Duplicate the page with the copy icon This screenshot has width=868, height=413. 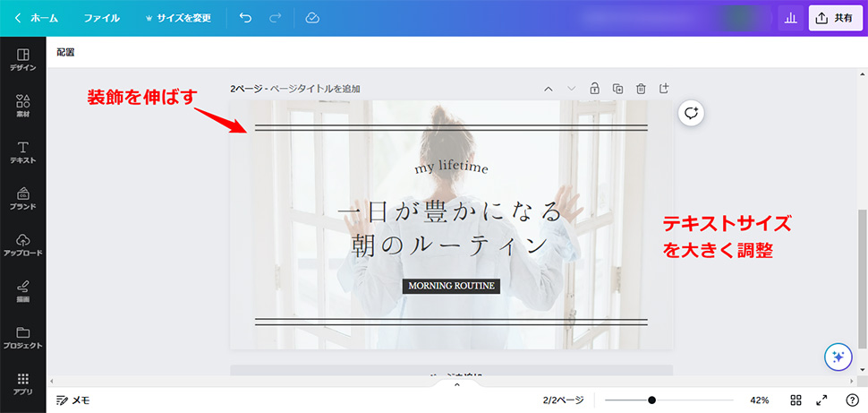pos(617,88)
